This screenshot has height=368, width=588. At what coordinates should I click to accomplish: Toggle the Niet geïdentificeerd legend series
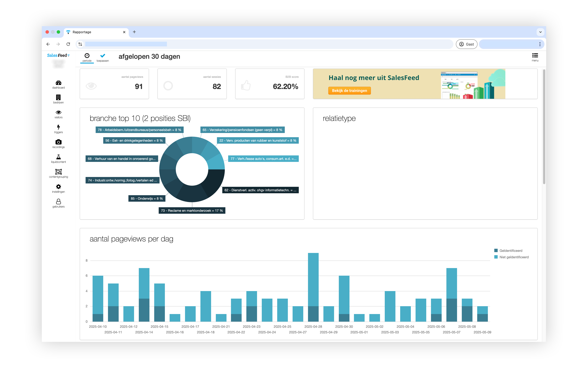click(514, 257)
